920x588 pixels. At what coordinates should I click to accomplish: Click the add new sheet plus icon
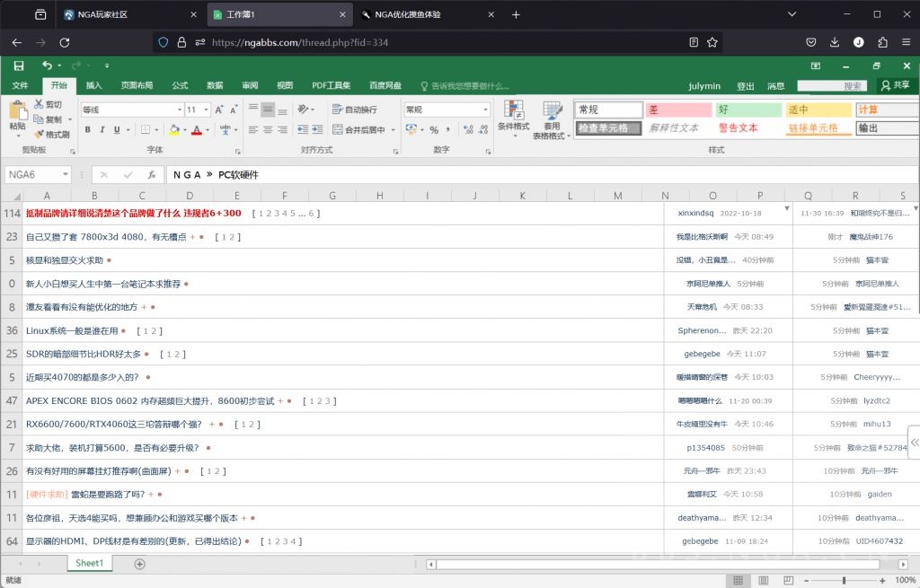click(x=139, y=564)
